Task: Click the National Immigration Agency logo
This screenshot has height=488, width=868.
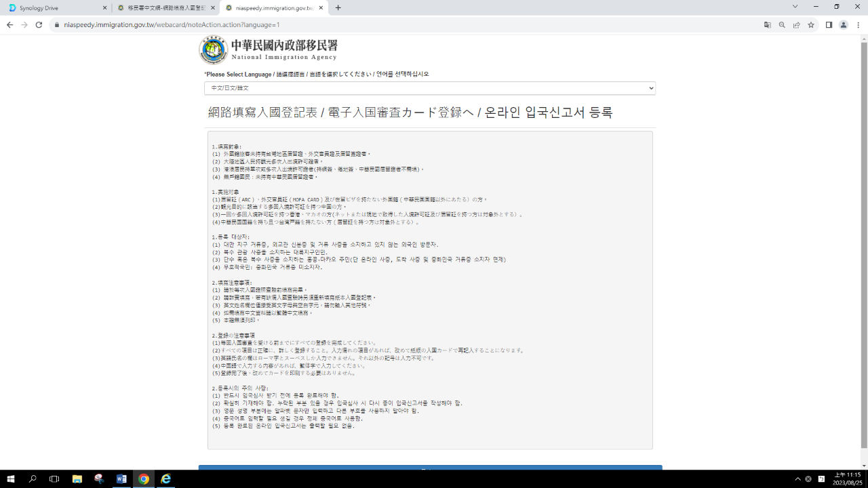Action: coord(214,50)
